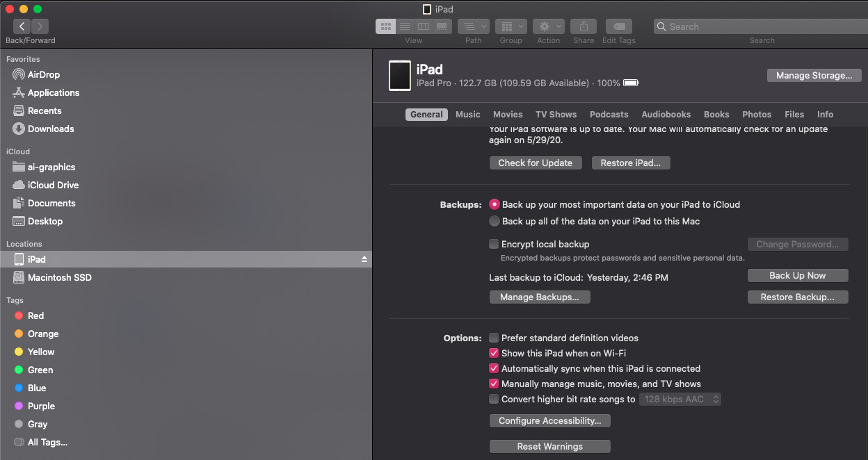868x460 pixels.
Task: Click the AirDrop icon in sidebar
Action: (x=19, y=74)
